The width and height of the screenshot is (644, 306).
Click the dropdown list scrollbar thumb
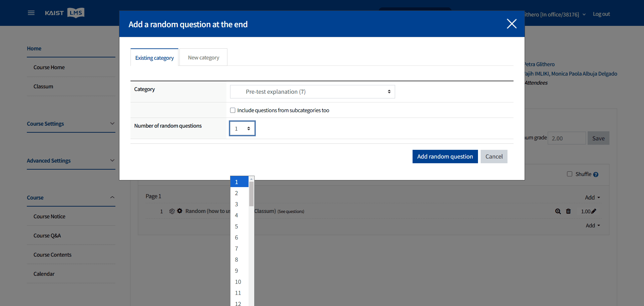(251, 194)
